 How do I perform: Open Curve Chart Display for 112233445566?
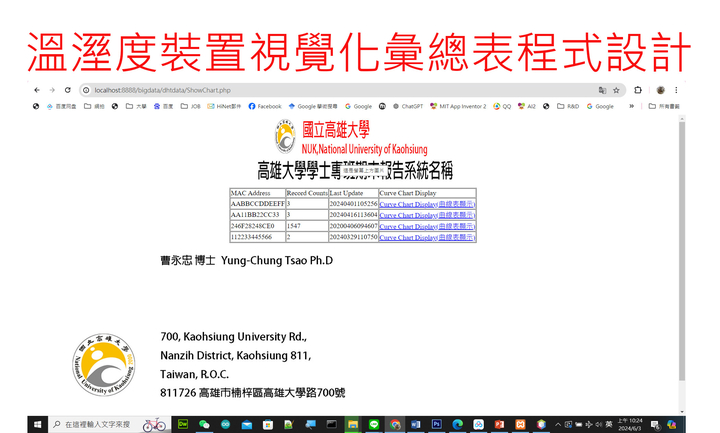pos(407,238)
